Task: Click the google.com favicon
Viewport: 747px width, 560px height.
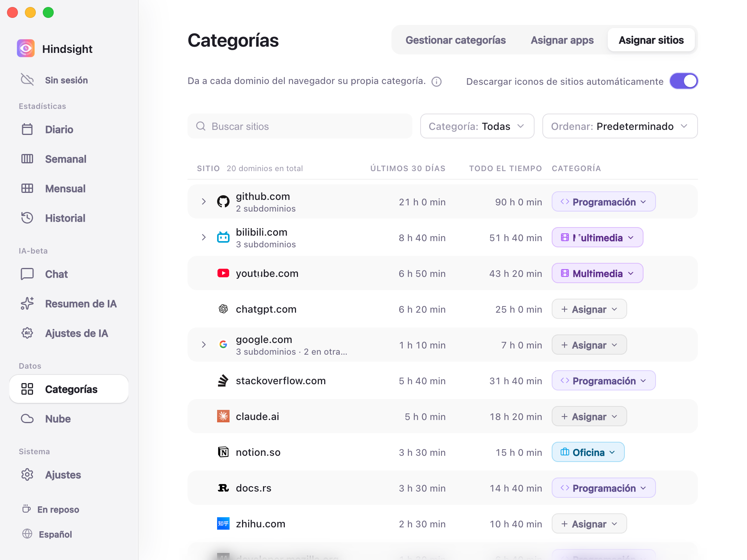Action: click(x=223, y=345)
